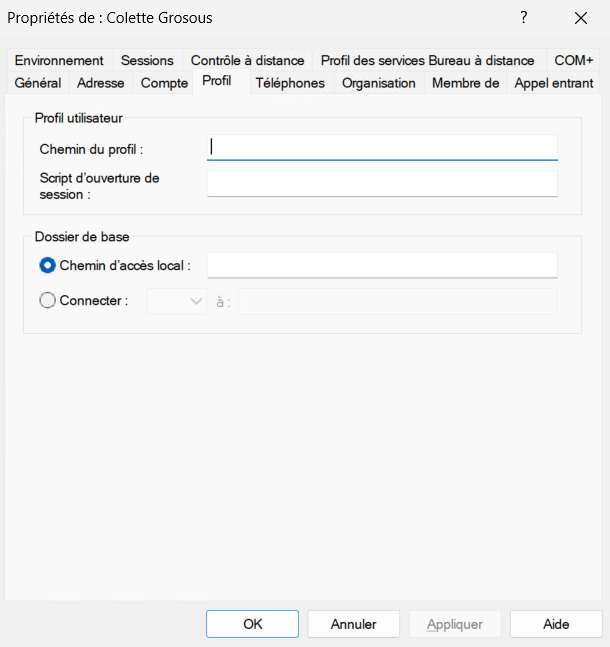
Task: Open the Sessions tab
Action: 147,60
